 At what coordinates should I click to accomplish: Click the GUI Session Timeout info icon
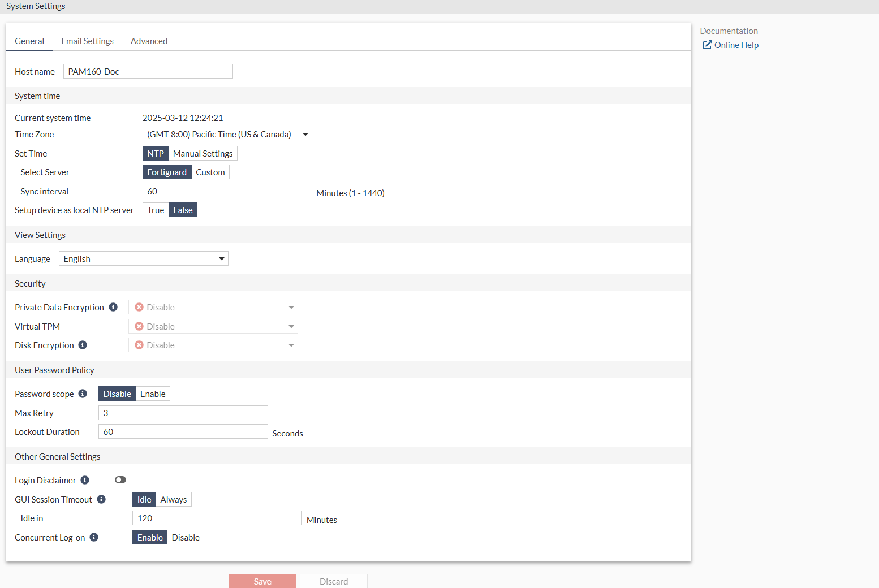point(101,499)
